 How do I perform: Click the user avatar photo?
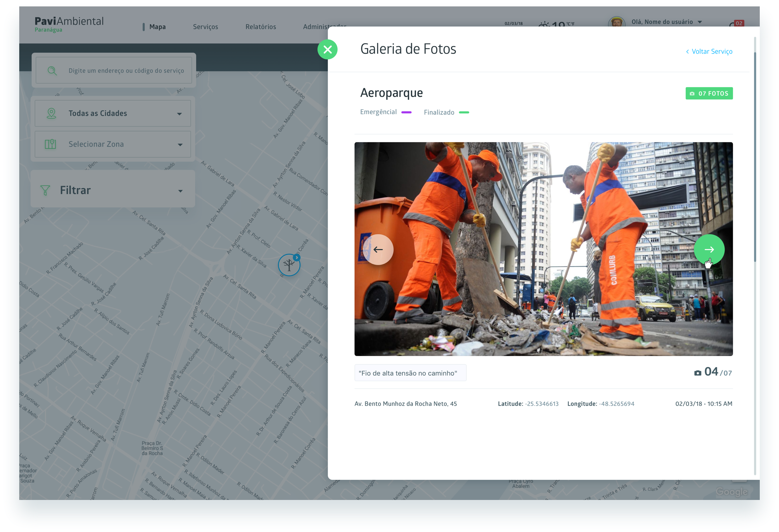click(x=616, y=22)
